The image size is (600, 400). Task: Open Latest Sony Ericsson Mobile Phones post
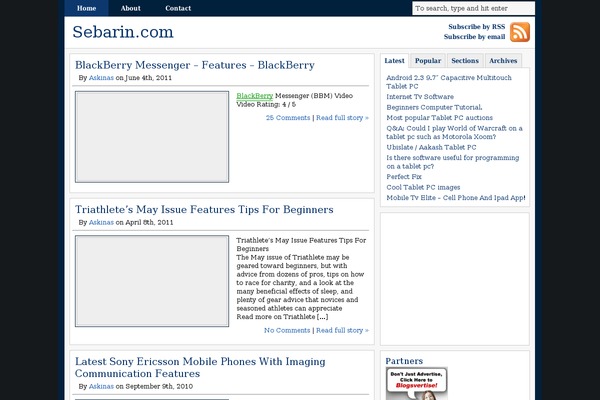click(x=200, y=367)
